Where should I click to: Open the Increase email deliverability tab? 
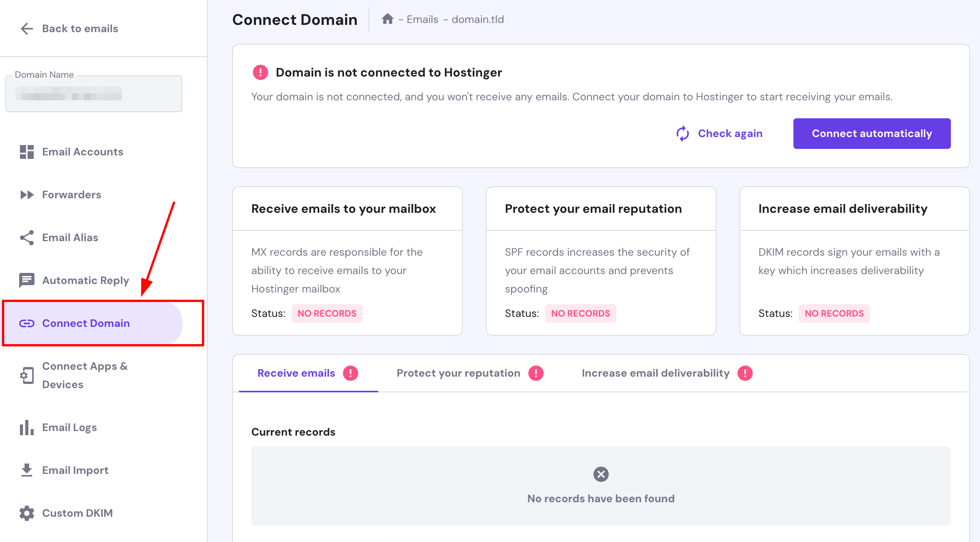[656, 373]
